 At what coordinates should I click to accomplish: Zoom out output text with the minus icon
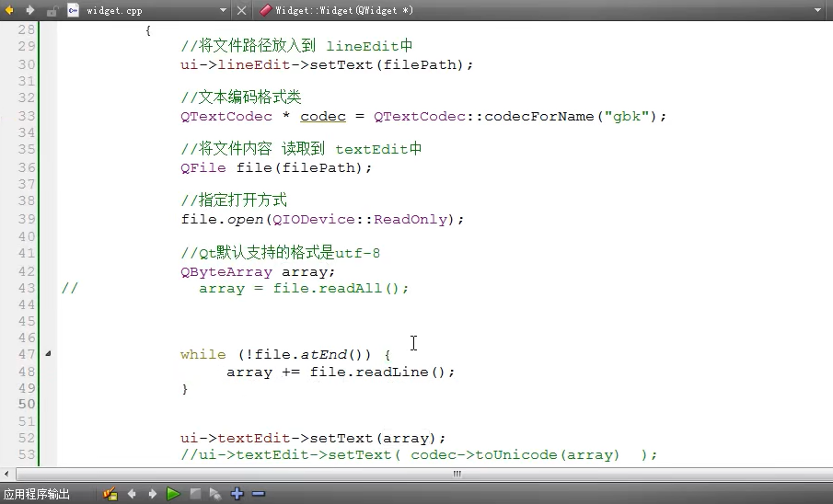coord(259,494)
